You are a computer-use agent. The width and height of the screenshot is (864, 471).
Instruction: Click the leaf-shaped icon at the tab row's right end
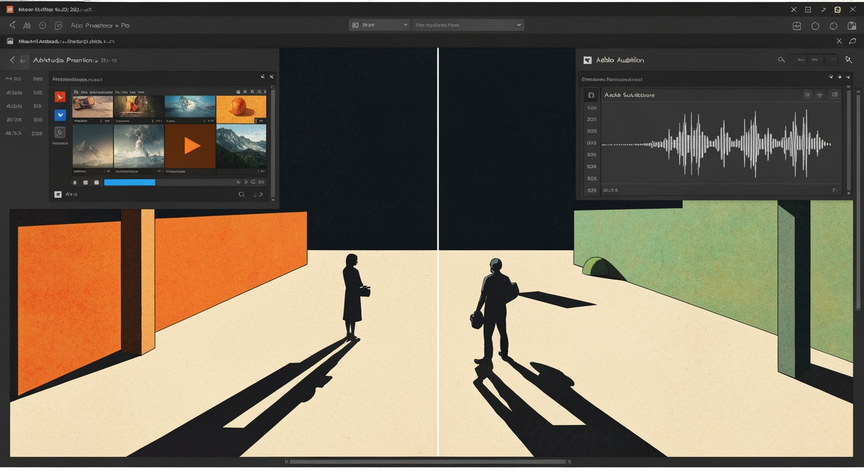coord(852,41)
